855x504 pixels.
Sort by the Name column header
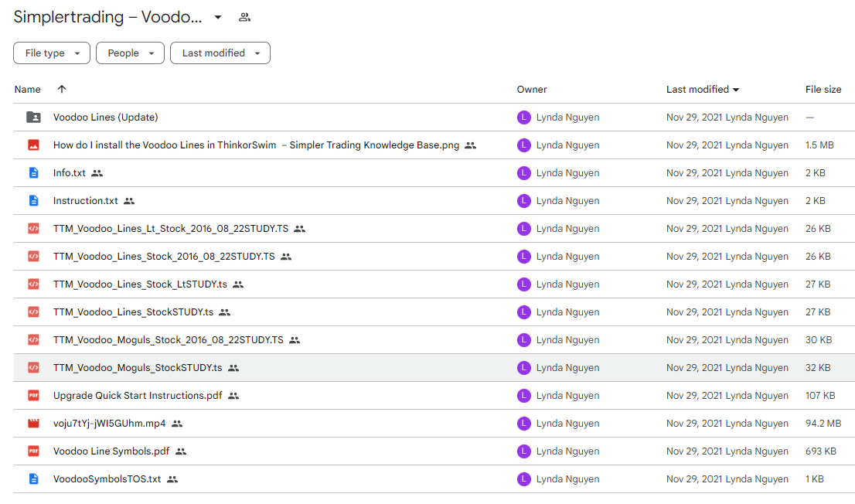(27, 90)
